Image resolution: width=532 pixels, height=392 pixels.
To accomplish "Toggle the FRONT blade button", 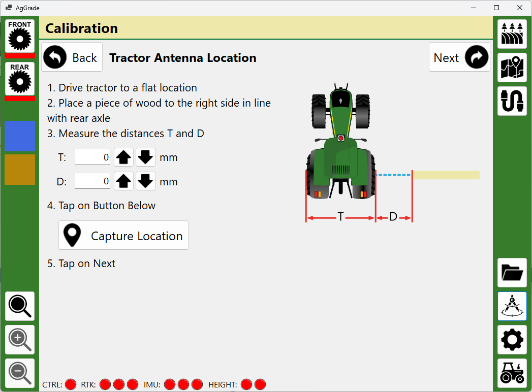I will 20,36.
